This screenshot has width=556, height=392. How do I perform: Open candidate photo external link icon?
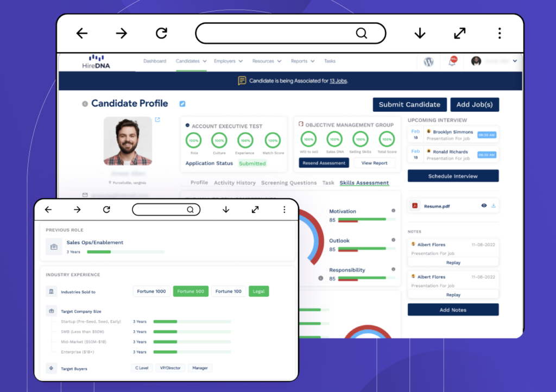(157, 120)
